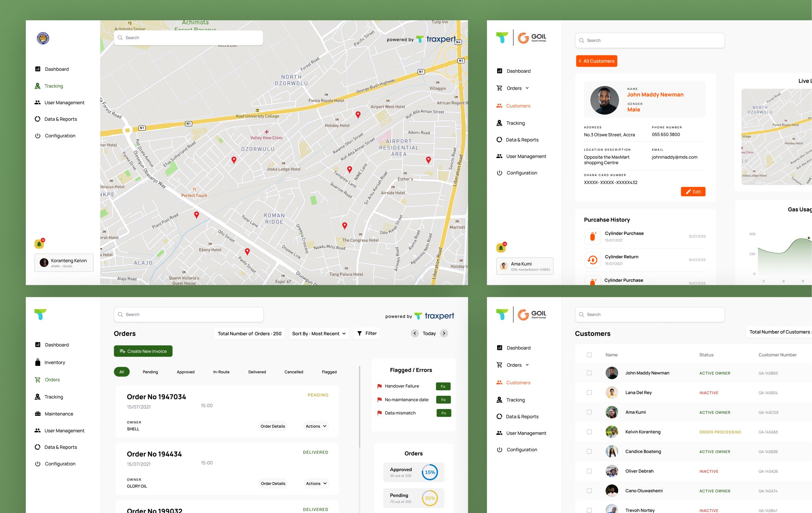
Task: Click the Maintenance toolbox icon
Action: 38,414
